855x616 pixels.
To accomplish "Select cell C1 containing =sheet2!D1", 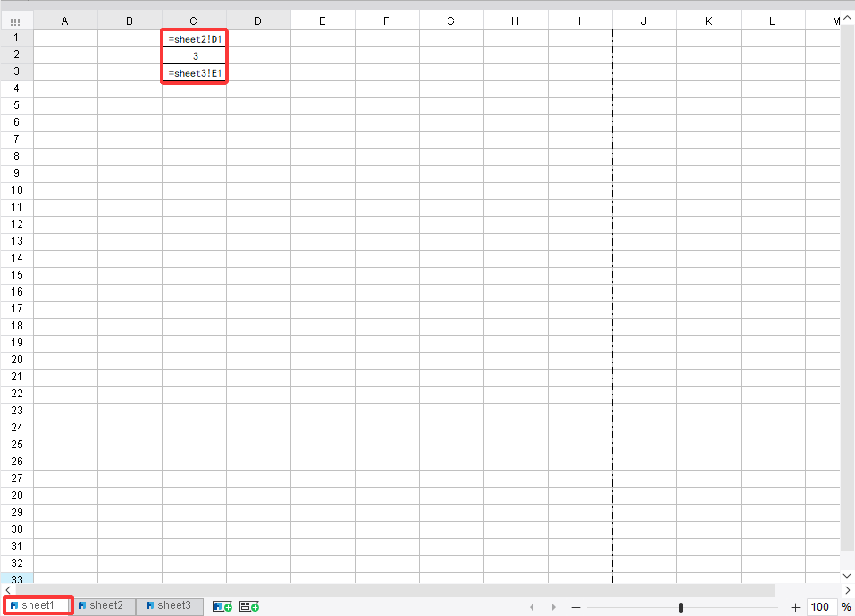I will 194,38.
